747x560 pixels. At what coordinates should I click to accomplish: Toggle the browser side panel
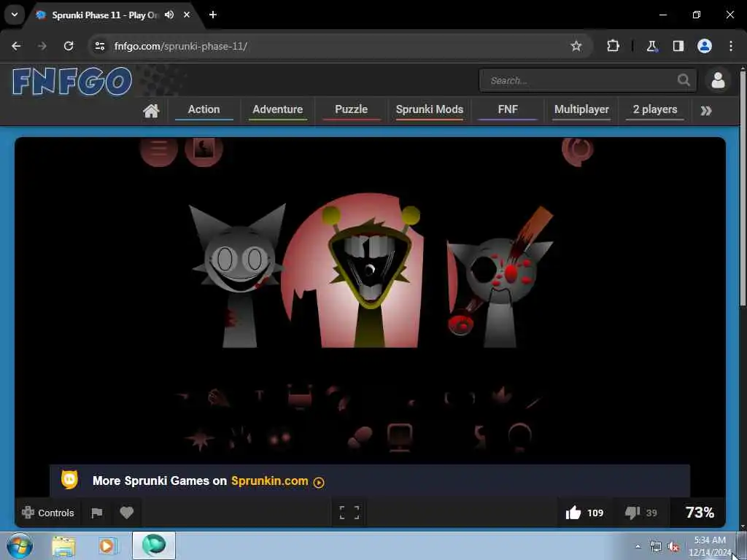point(678,46)
